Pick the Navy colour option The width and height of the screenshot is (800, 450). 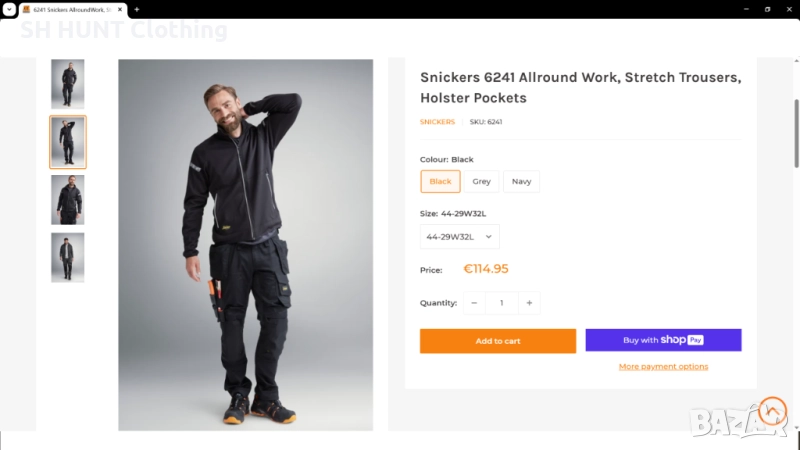(x=521, y=181)
